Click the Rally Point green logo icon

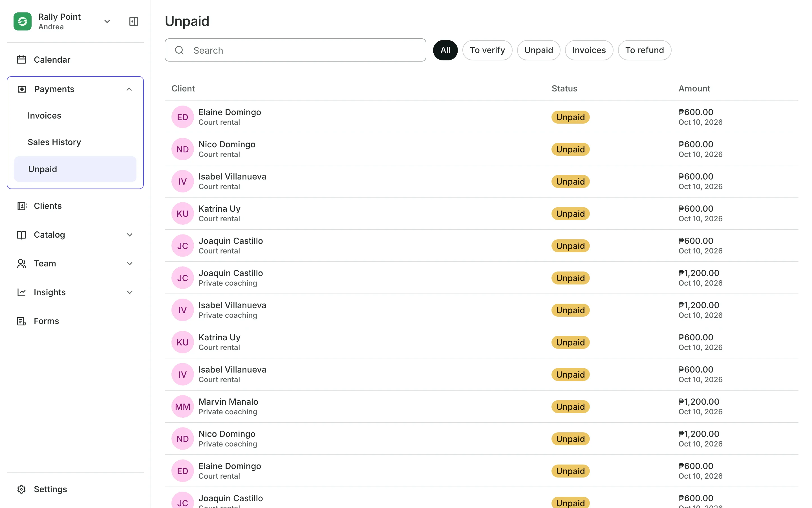23,21
